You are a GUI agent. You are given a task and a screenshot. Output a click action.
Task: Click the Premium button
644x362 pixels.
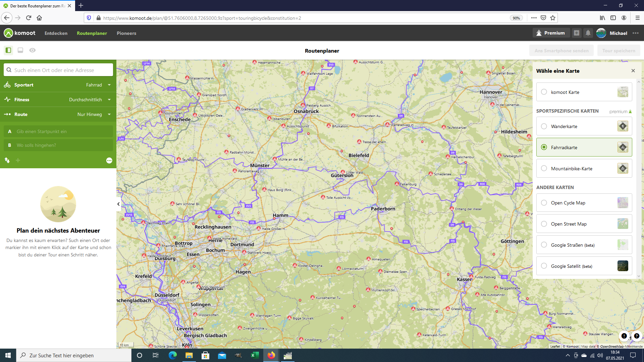point(550,33)
